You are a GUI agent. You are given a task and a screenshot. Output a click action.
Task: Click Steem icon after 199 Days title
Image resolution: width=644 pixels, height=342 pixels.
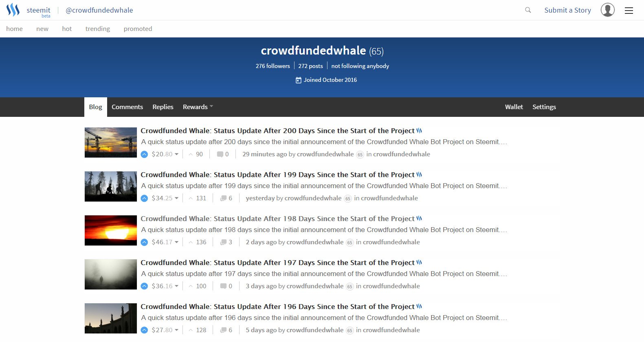click(x=419, y=175)
